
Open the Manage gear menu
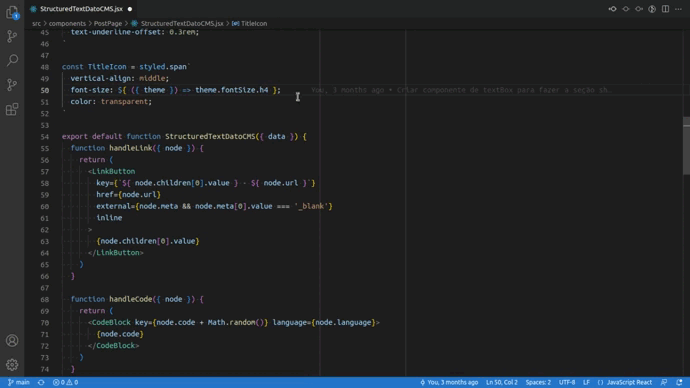tap(12, 364)
